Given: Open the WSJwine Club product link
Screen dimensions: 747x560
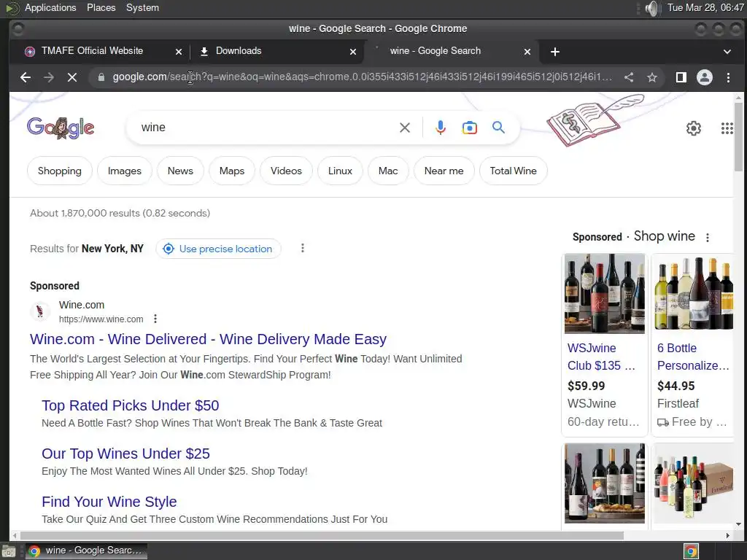Looking at the screenshot, I should tap(601, 357).
